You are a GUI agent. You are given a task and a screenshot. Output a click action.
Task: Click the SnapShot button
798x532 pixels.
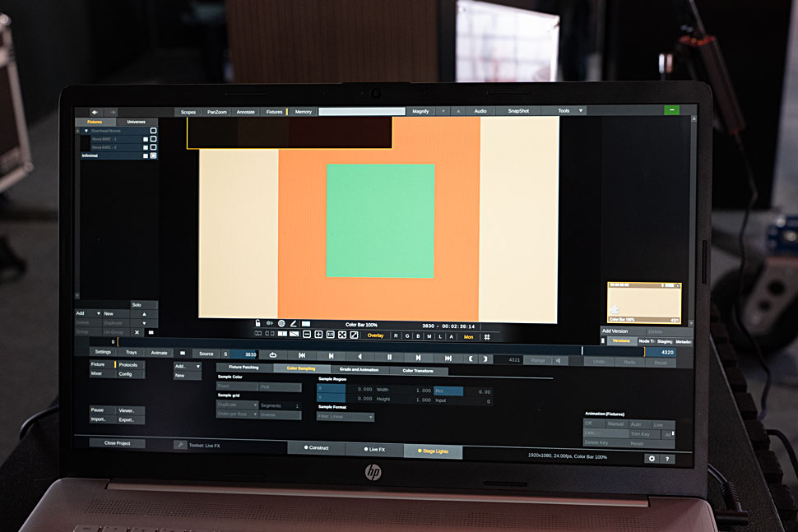[518, 111]
